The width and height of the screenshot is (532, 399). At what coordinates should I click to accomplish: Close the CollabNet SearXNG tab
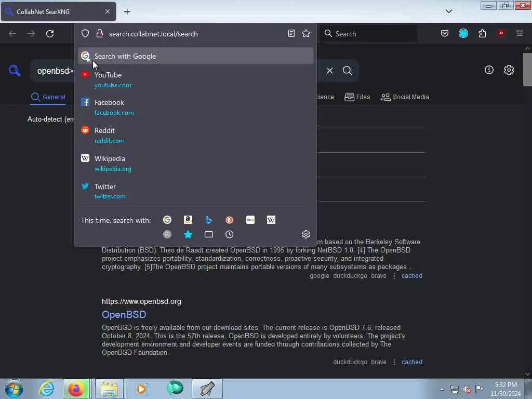pos(108,11)
